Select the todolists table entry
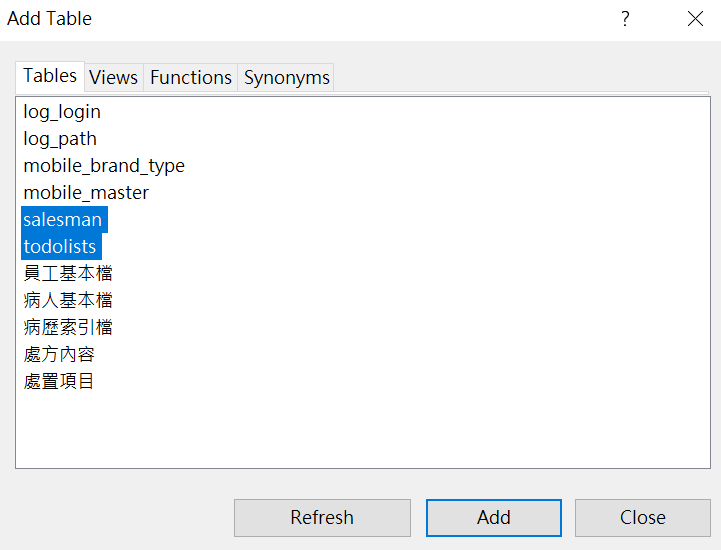Image resolution: width=721 pixels, height=550 pixels. [x=61, y=246]
